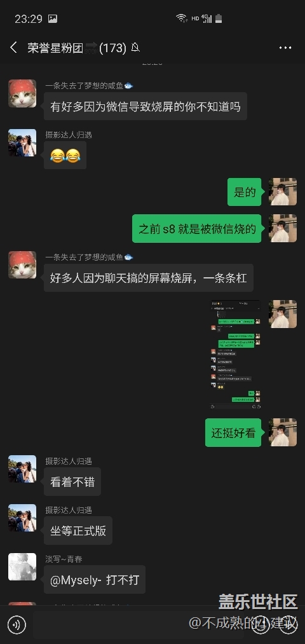
Task: Tap the @Mysely- 打不打 message
Action: click(95, 580)
